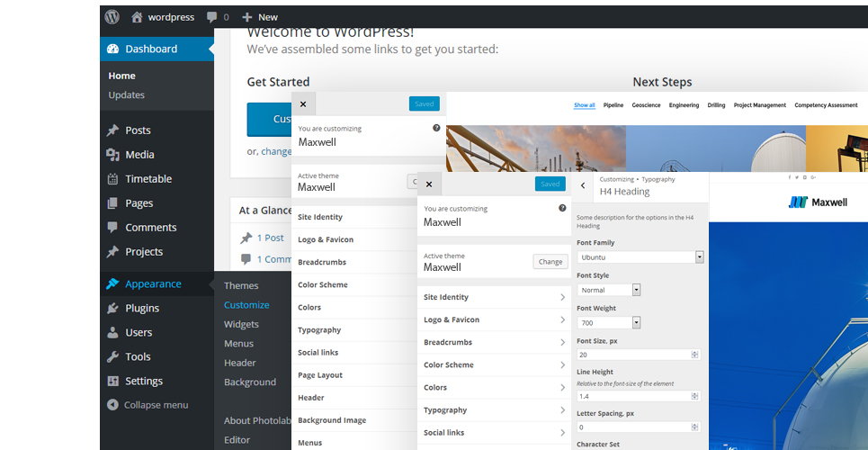The height and width of the screenshot is (450, 868).
Task: Open Widgets in Appearance submenu
Action: 241,324
